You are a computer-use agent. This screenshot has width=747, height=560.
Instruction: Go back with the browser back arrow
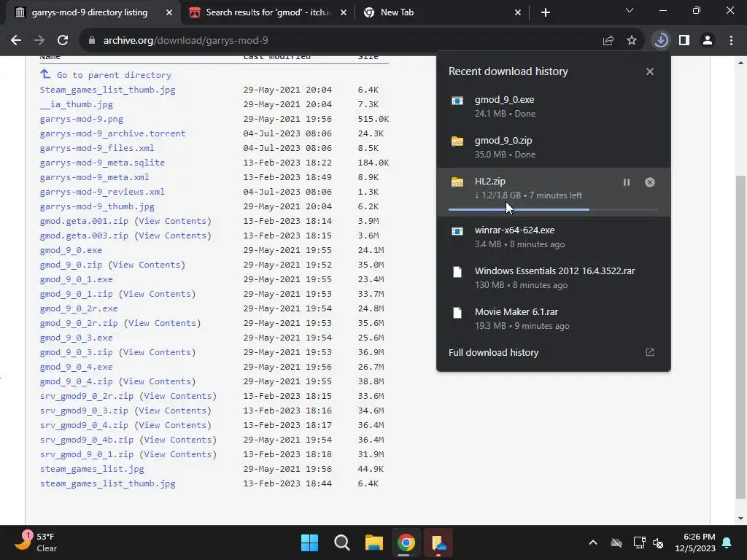click(x=16, y=41)
